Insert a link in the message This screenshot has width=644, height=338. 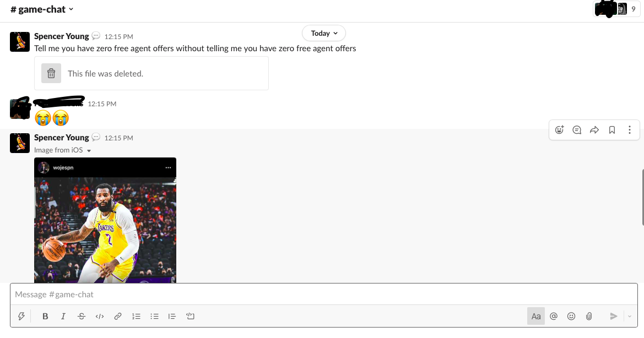point(118,317)
